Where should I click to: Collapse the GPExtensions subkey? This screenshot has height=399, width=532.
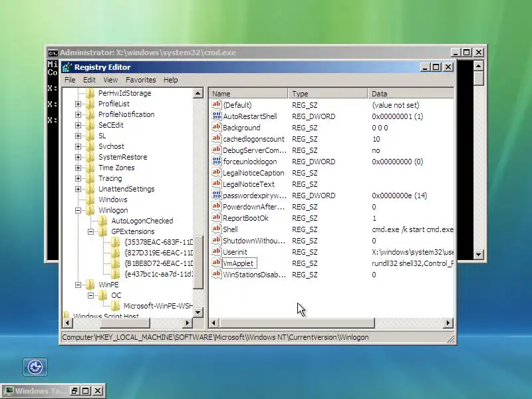coord(90,231)
